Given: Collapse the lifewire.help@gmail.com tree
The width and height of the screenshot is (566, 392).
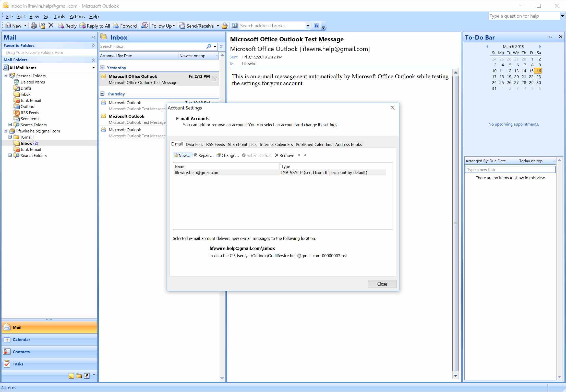Looking at the screenshot, I should point(6,131).
